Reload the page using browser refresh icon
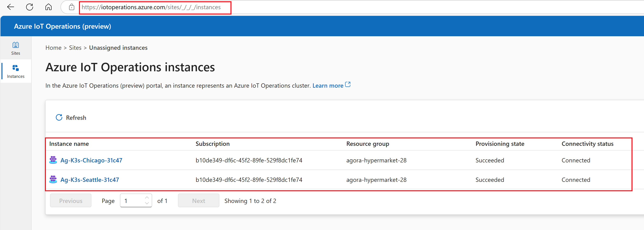The width and height of the screenshot is (644, 230). (30, 7)
